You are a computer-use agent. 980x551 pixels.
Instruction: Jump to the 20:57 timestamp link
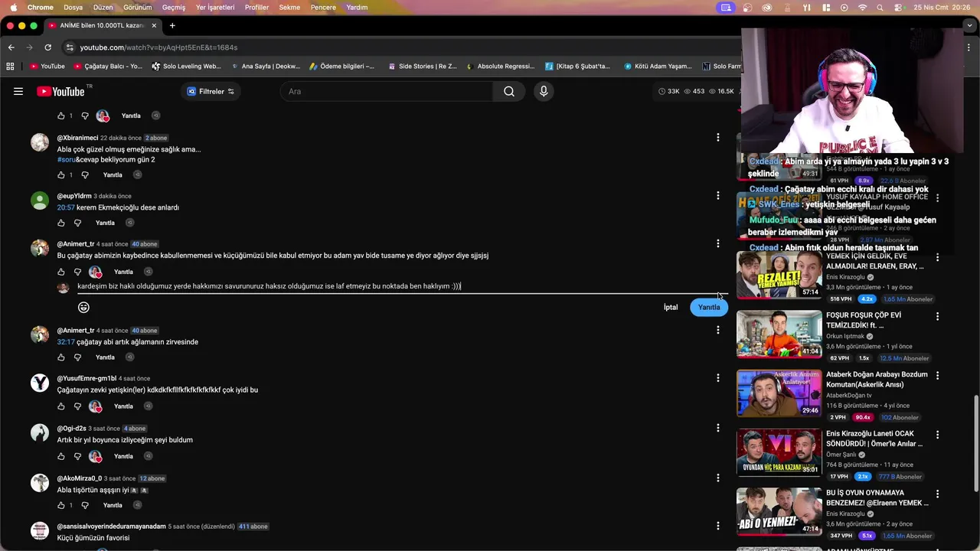66,207
